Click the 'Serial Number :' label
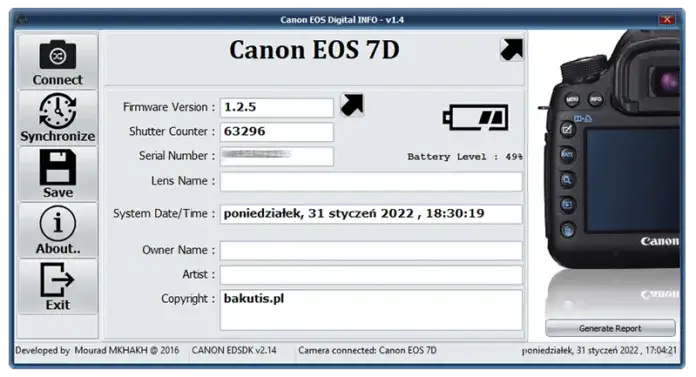The width and height of the screenshot is (696, 377). tap(177, 156)
